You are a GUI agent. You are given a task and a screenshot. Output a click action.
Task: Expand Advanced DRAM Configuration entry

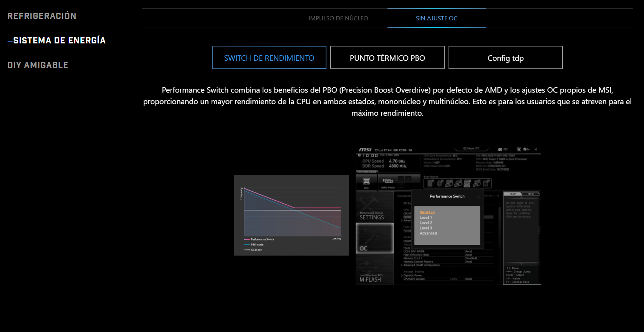tap(421, 265)
